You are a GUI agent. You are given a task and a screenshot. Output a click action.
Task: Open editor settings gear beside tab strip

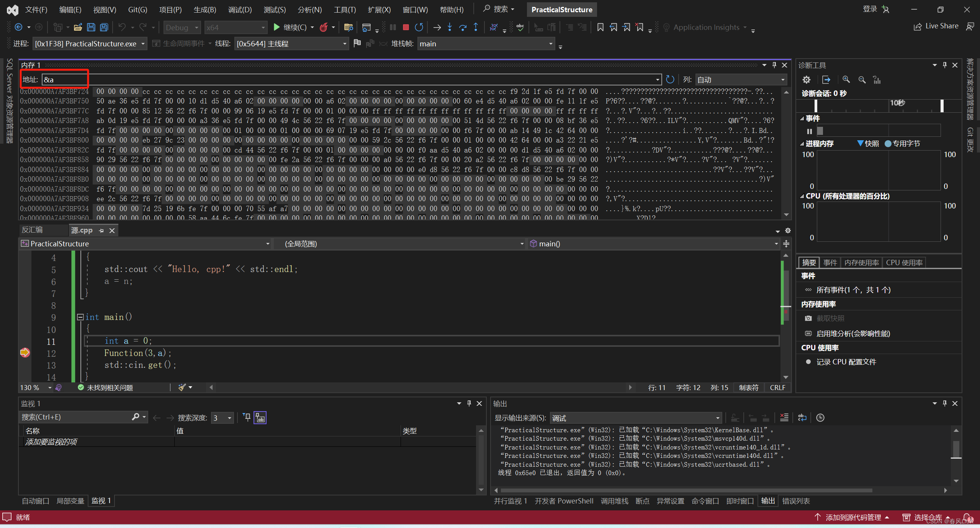pos(788,231)
